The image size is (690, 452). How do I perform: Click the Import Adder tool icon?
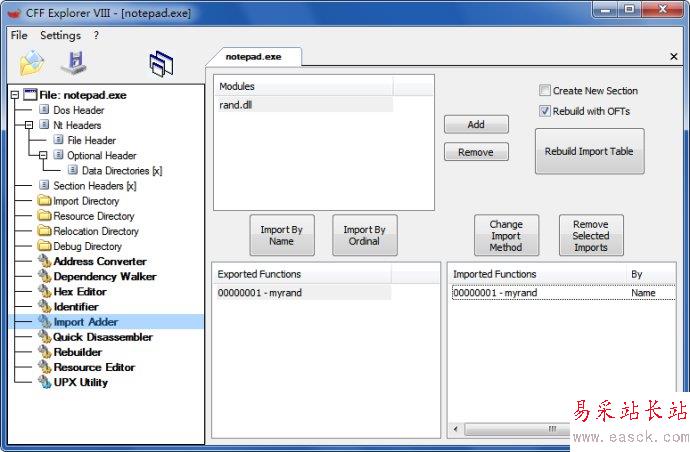(x=44, y=321)
